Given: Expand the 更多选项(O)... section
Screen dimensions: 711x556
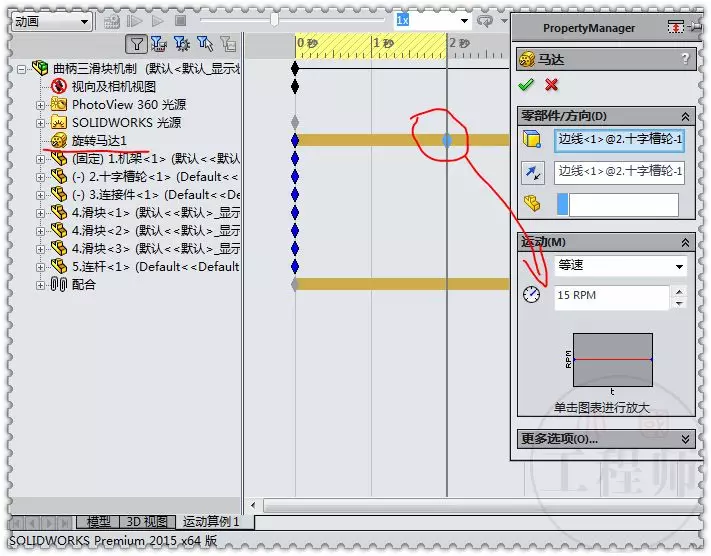Looking at the screenshot, I should click(685, 439).
